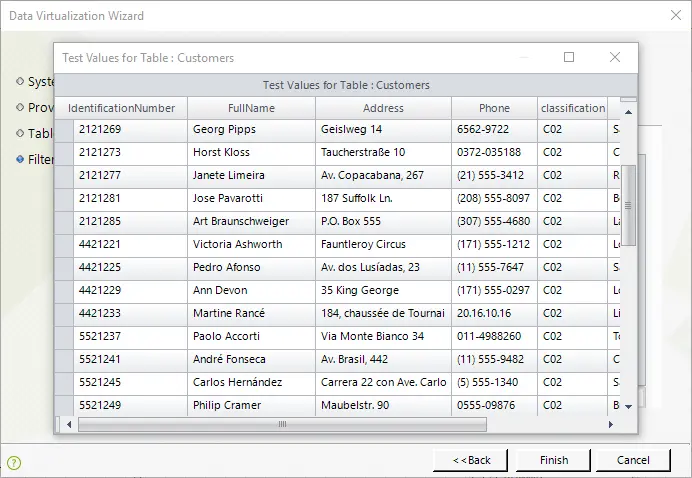Sort by FullName column header

[x=251, y=108]
